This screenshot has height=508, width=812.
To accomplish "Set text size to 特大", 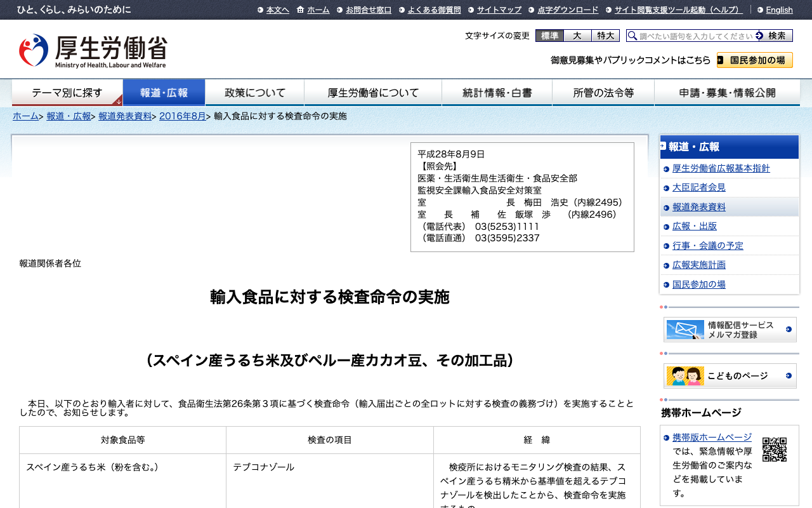I will click(x=605, y=36).
